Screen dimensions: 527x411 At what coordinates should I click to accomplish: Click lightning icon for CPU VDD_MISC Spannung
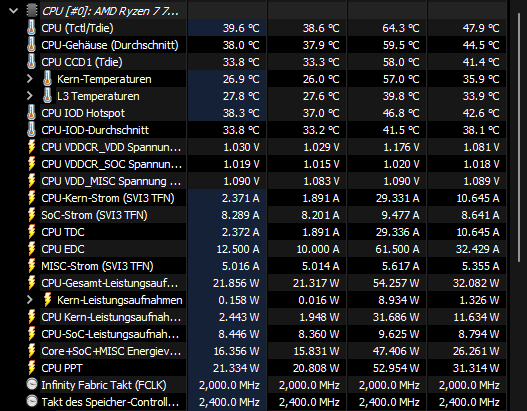[31, 181]
